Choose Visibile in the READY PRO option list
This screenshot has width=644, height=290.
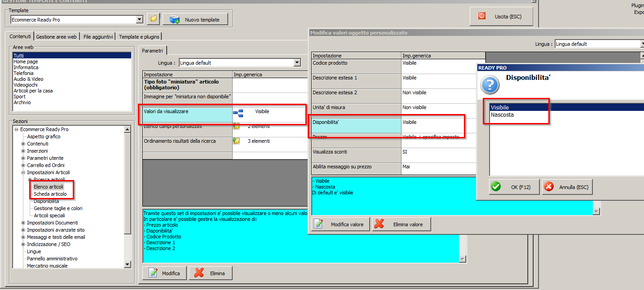[567, 108]
